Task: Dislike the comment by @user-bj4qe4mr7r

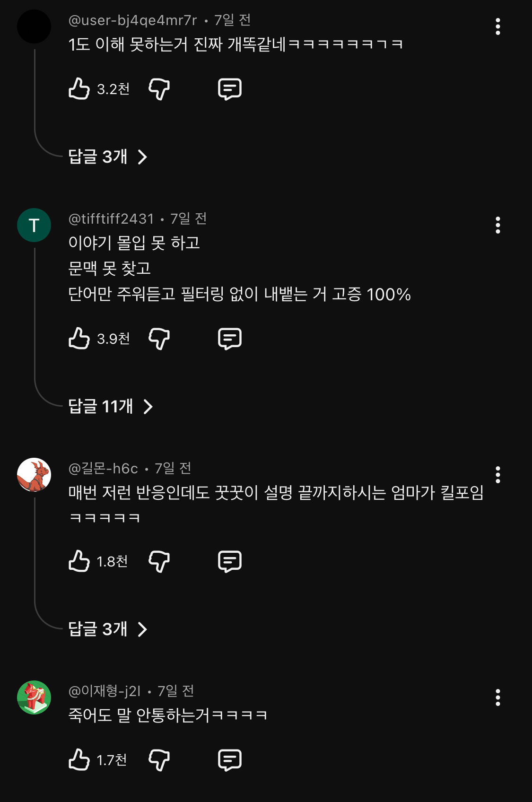Action: pyautogui.click(x=159, y=89)
